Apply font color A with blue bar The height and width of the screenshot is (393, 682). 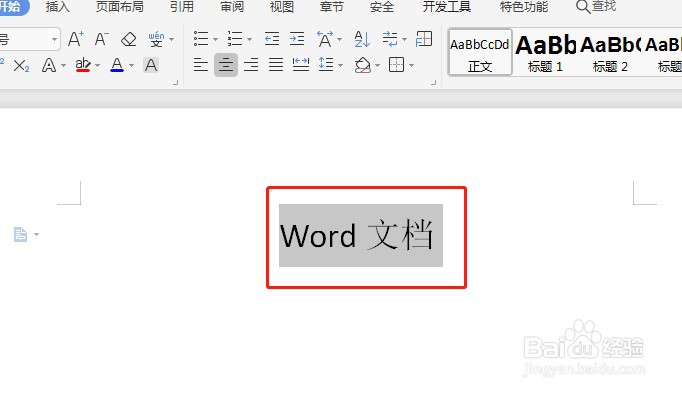click(117, 65)
